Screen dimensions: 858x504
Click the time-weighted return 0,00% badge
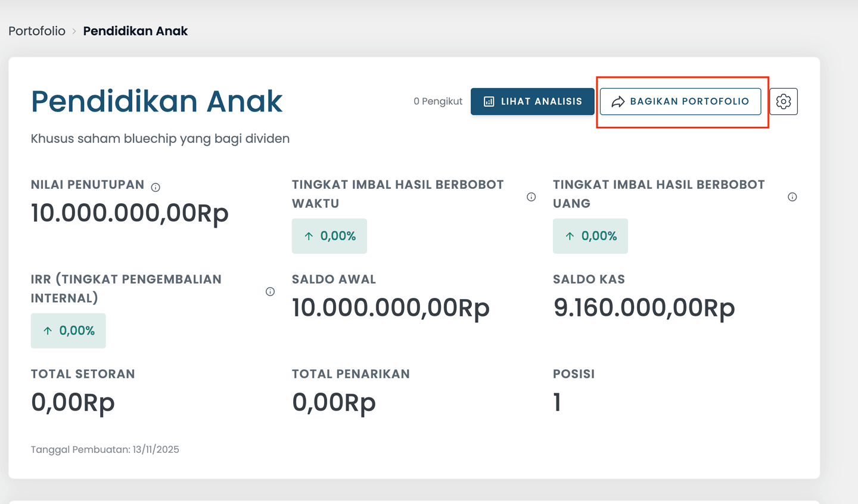pos(329,236)
